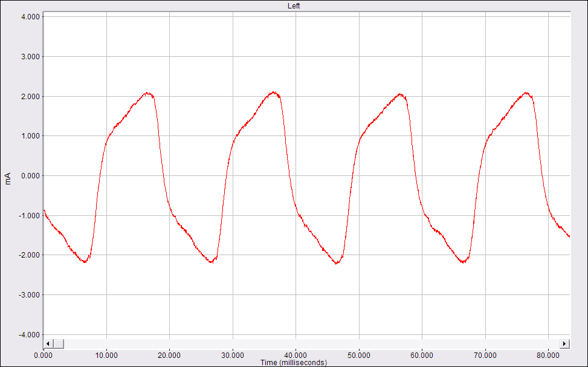The image size is (588, 367).
Task: Click the 'Left' chart title
Action: (294, 6)
